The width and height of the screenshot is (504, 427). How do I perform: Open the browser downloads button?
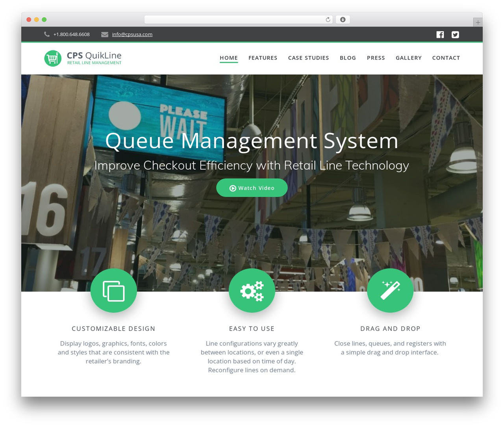click(x=343, y=20)
